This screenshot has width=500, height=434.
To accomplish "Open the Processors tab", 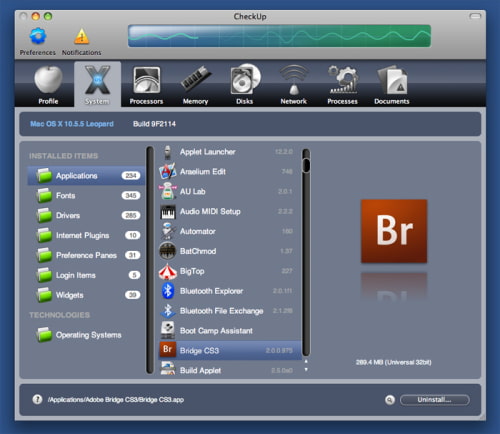I will click(x=146, y=84).
